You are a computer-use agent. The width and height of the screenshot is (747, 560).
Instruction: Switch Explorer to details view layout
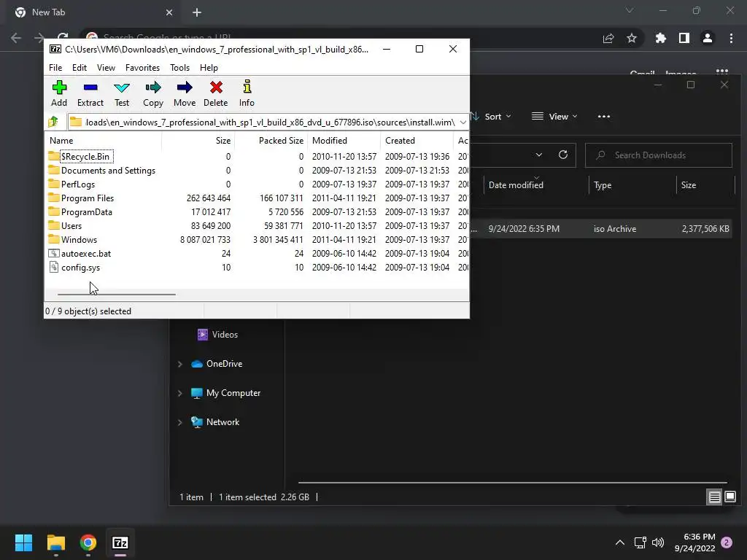point(715,497)
